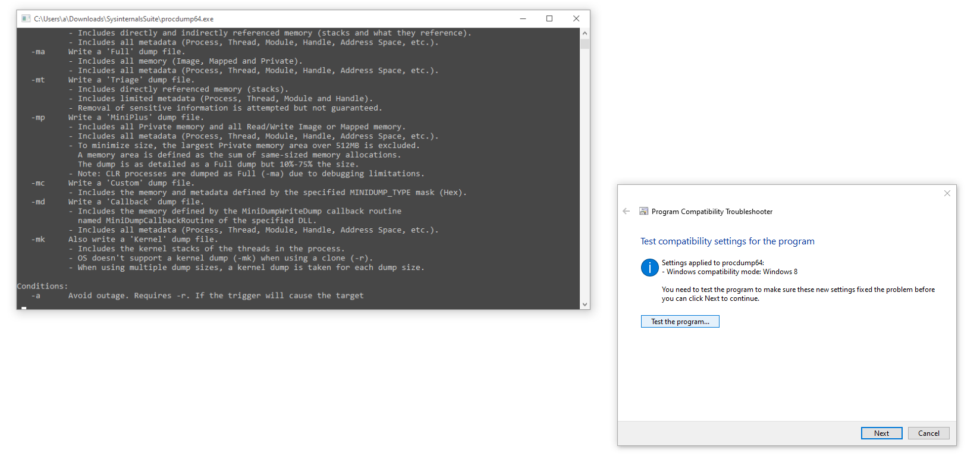Viewport: 980px width, 462px height.
Task: Click the Conditions: heading in console
Action: (x=42, y=286)
